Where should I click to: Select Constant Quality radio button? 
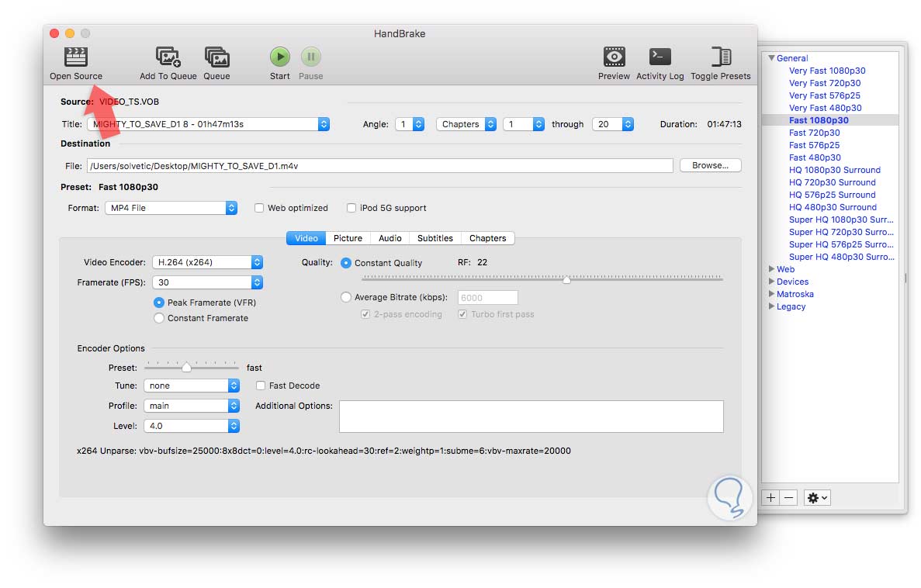346,262
